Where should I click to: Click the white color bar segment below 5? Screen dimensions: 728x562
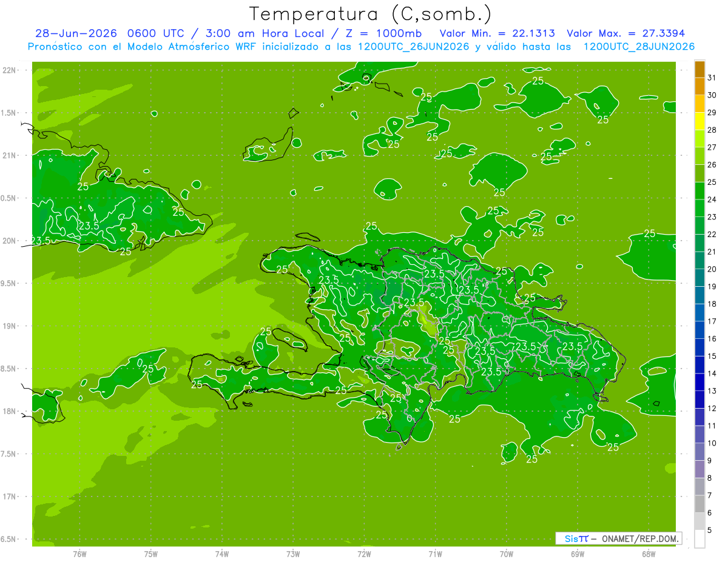point(699,539)
